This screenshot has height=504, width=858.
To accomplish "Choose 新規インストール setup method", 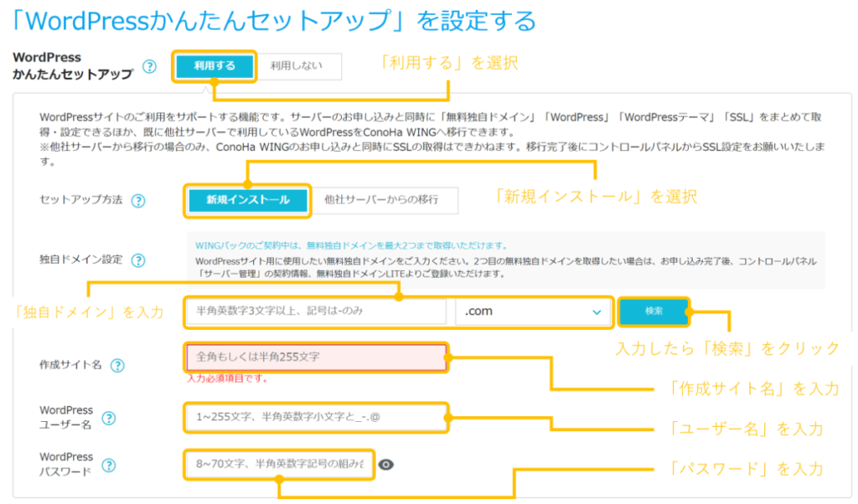I will [x=248, y=200].
